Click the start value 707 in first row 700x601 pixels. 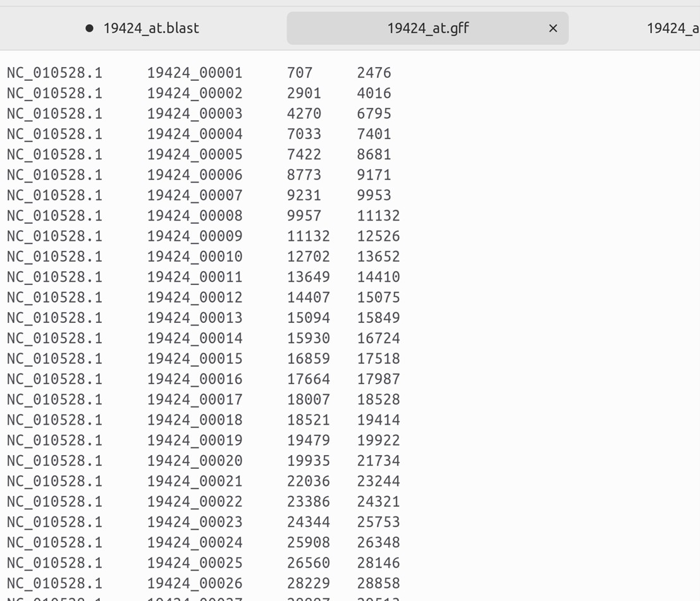tap(300, 73)
